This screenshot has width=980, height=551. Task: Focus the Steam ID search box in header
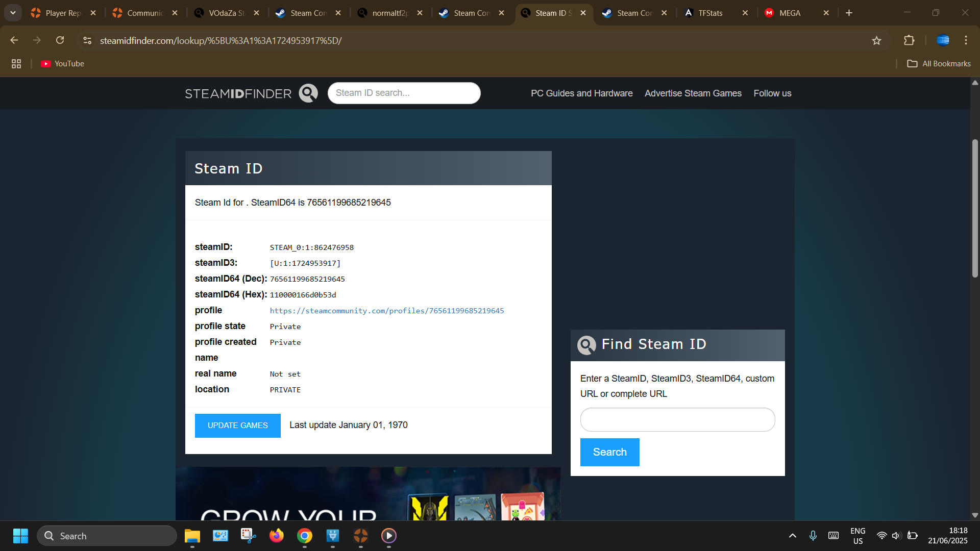(404, 93)
